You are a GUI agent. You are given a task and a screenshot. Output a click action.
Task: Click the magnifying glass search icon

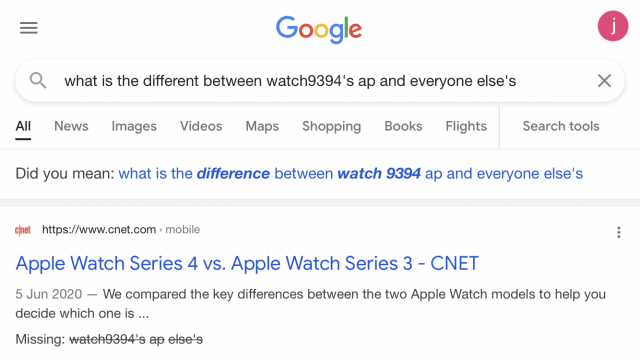pyautogui.click(x=38, y=80)
